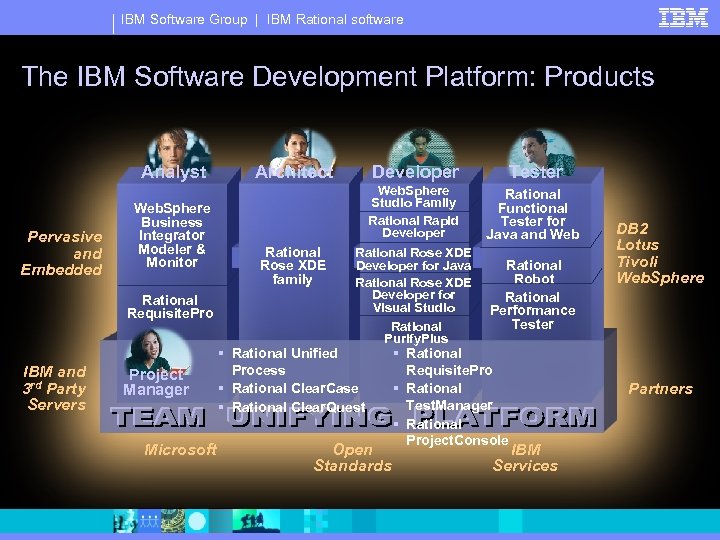Select 'Rational Functional Tester for Java and Web'

pos(534,214)
